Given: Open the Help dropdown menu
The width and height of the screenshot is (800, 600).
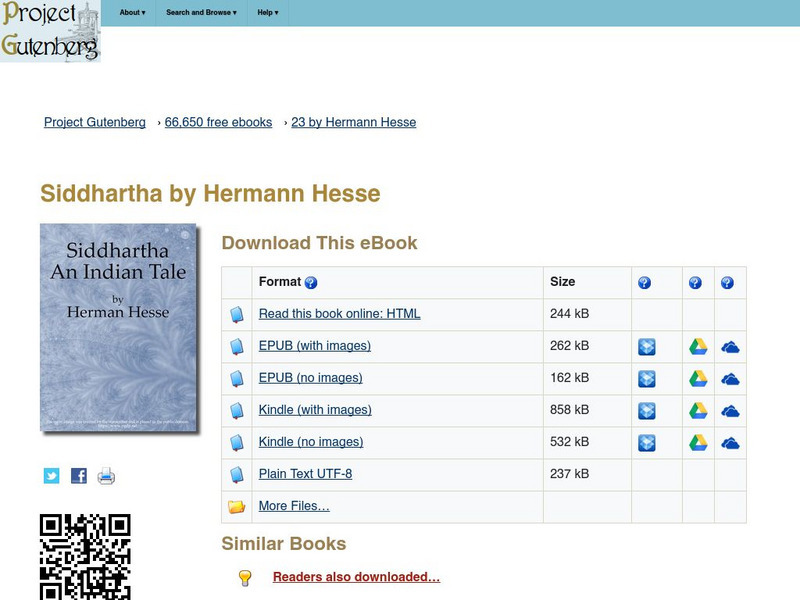Looking at the screenshot, I should pos(268,13).
